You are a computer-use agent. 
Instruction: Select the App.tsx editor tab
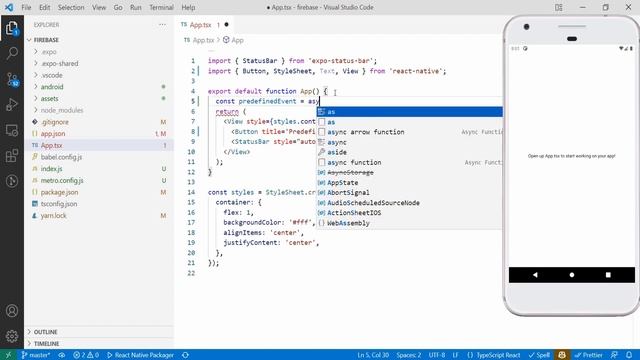(x=204, y=25)
